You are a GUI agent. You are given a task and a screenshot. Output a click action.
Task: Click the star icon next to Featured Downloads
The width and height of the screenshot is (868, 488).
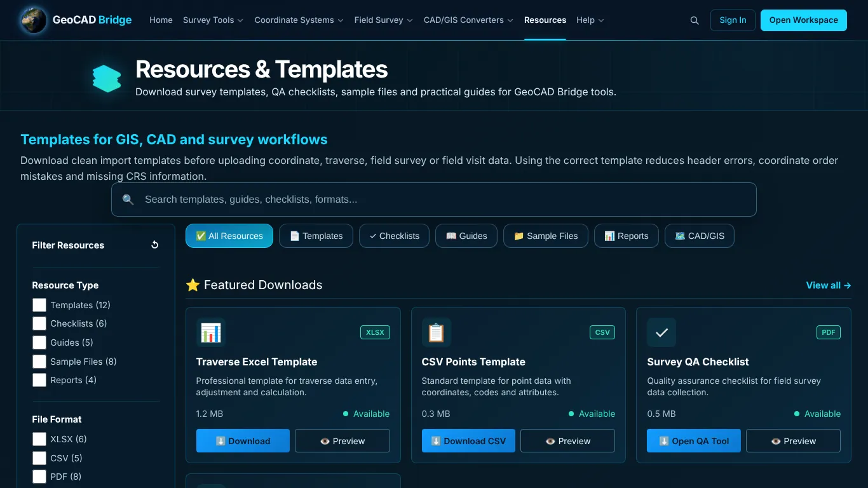pos(193,285)
